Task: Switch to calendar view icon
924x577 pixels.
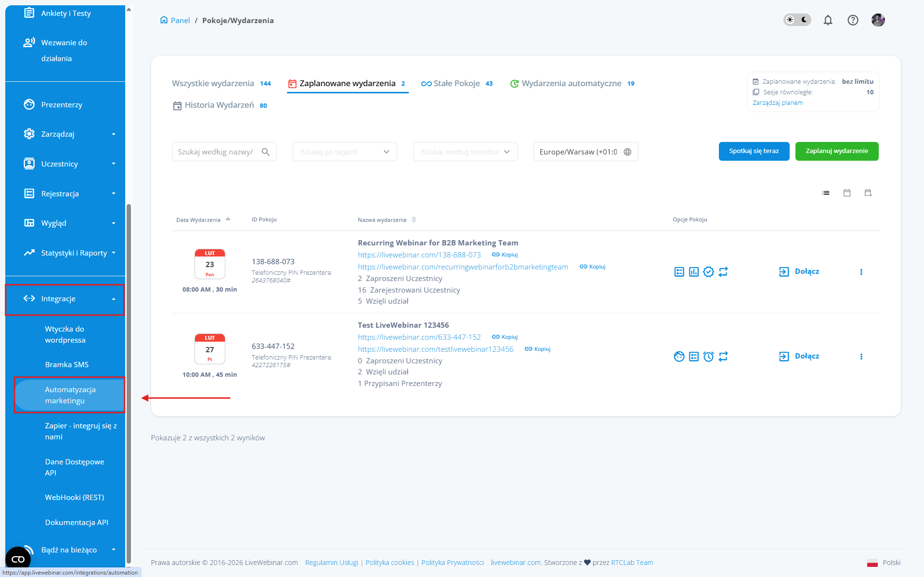Action: (847, 193)
